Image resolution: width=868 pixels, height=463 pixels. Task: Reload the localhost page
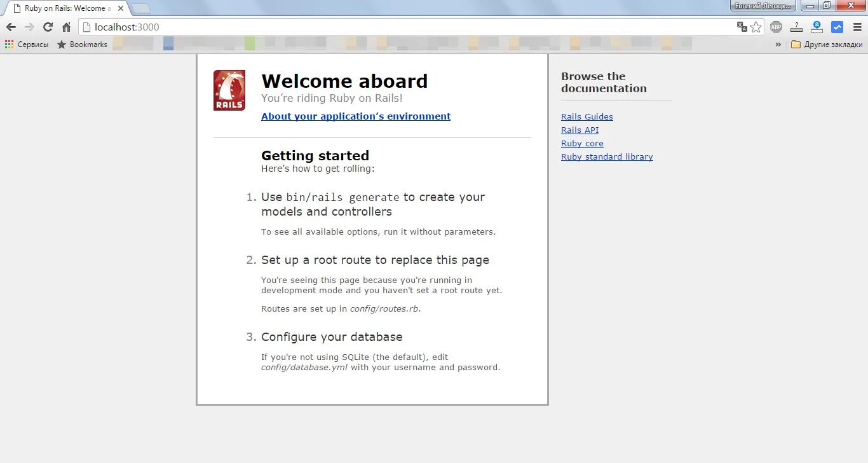click(48, 27)
